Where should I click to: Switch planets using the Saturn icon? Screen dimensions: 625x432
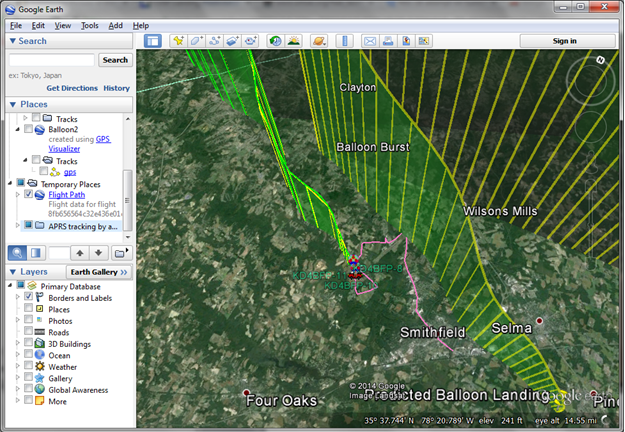coord(319,41)
